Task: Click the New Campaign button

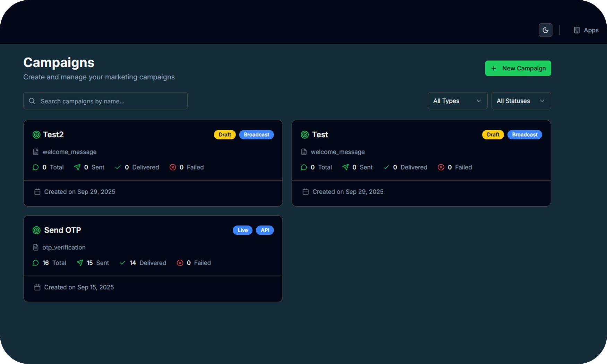Action: (518, 68)
